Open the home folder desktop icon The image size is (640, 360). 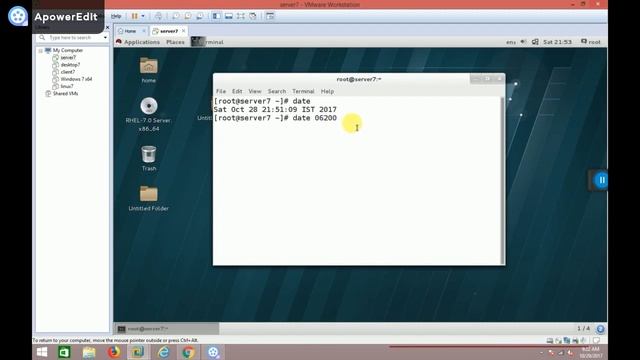click(149, 70)
